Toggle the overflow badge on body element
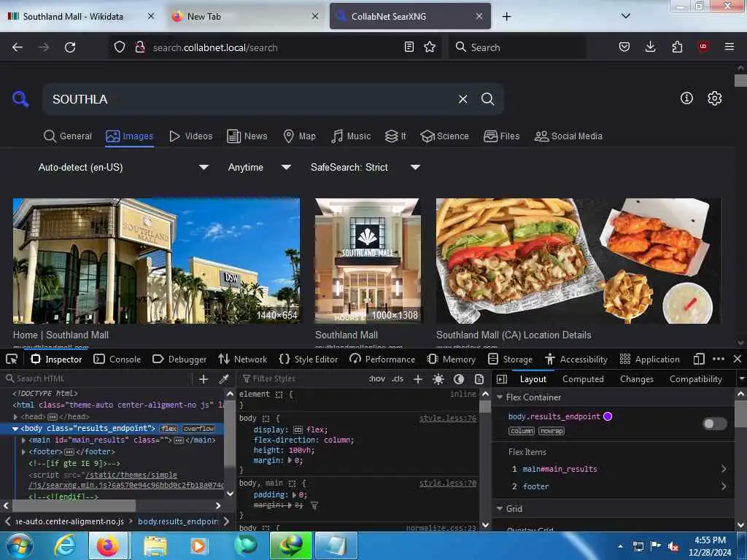Screen dimensions: 747x560 coord(198,429)
